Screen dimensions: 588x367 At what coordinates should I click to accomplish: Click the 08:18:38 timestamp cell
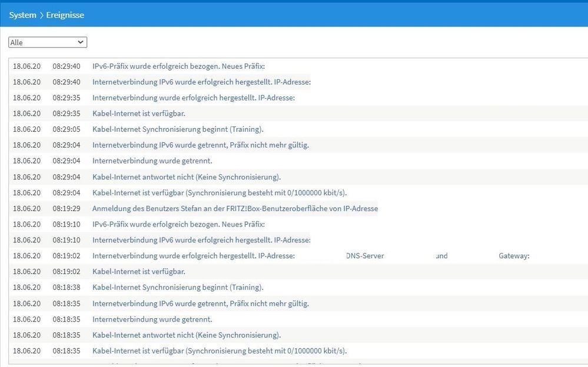pyautogui.click(x=67, y=287)
